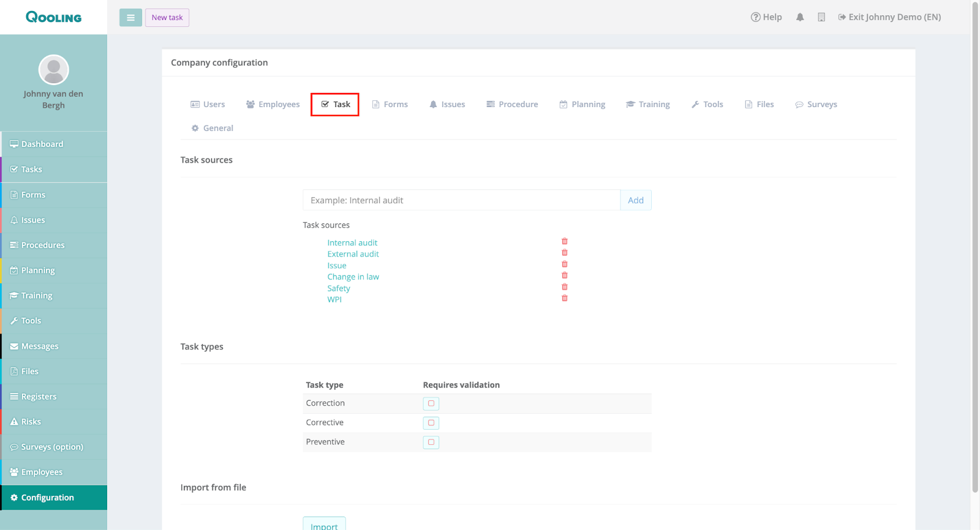Switch to the Training configuration tab
The image size is (980, 530).
648,105
